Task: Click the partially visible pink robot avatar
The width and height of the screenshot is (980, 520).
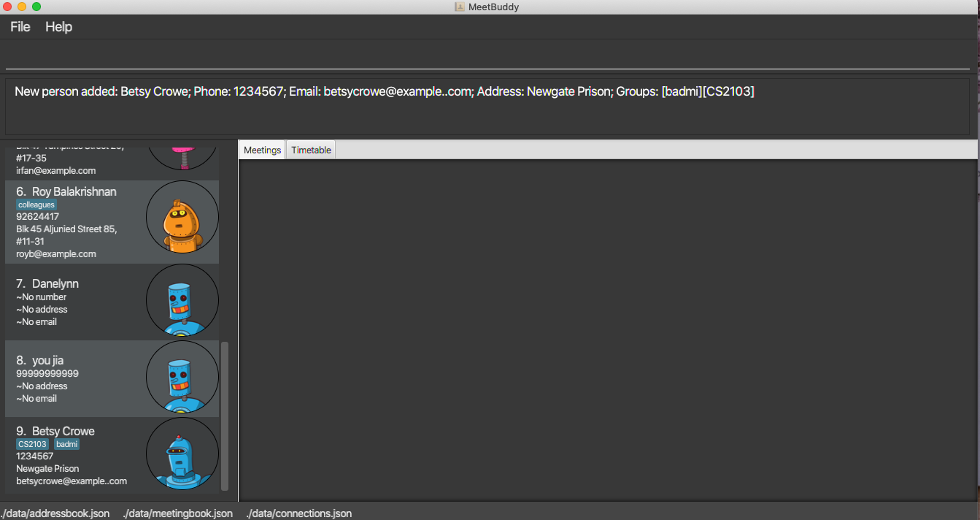Action: click(182, 157)
